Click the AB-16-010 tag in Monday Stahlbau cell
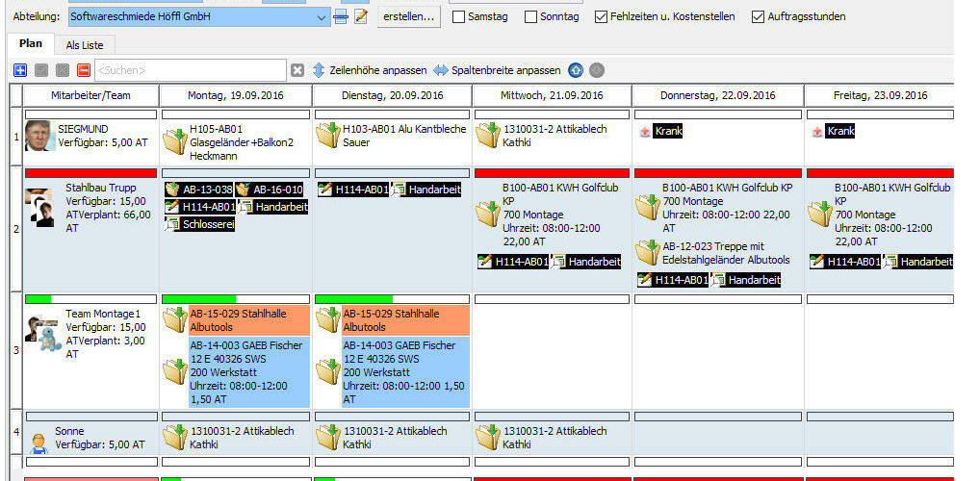The height and width of the screenshot is (481, 980). (270, 190)
